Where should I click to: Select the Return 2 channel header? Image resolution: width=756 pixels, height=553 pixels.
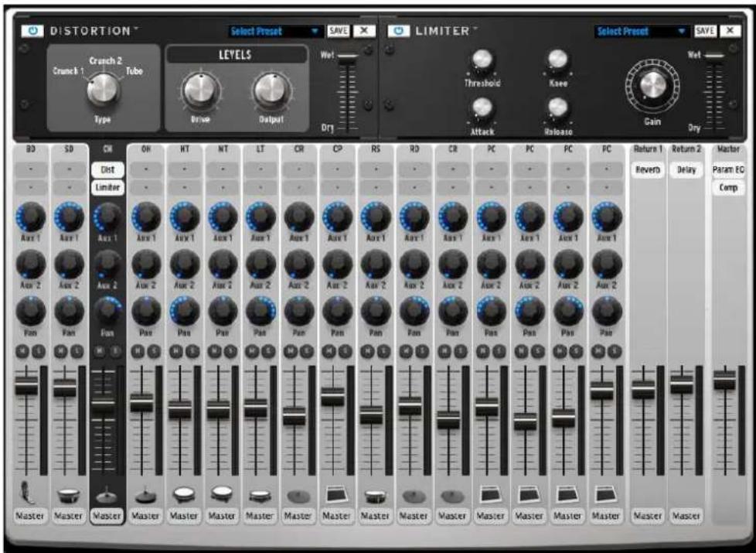click(x=686, y=149)
